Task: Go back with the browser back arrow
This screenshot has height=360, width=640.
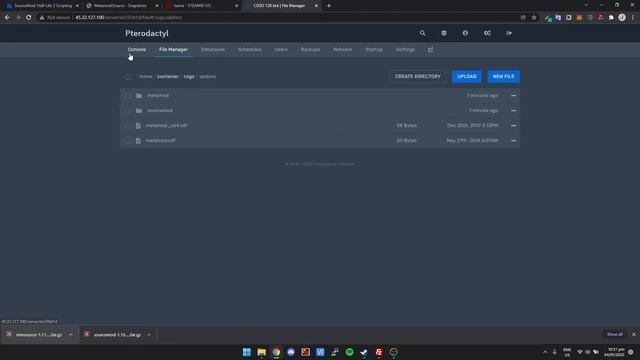Action: (7, 18)
